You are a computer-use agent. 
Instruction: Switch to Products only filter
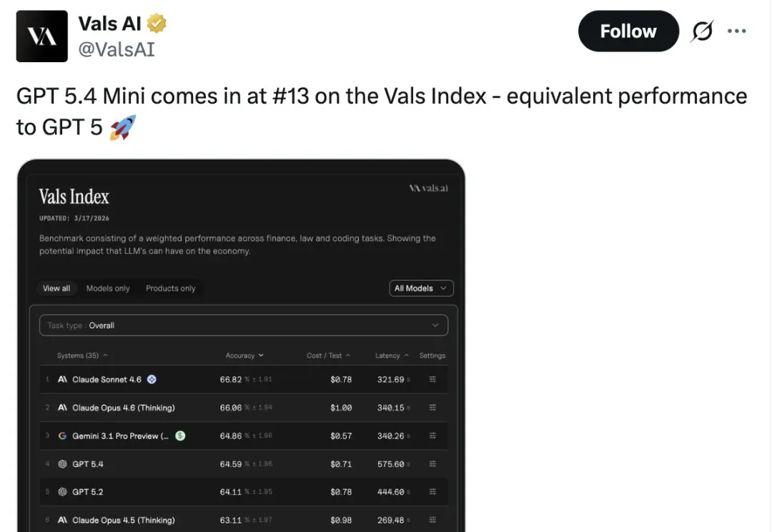[171, 288]
